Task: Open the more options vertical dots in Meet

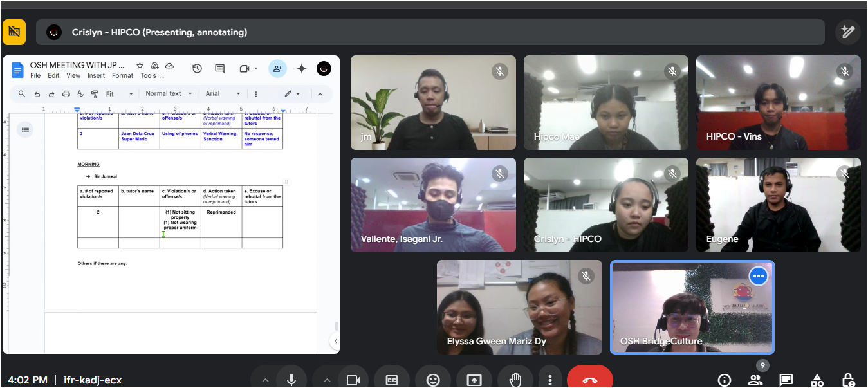Action: (x=549, y=380)
